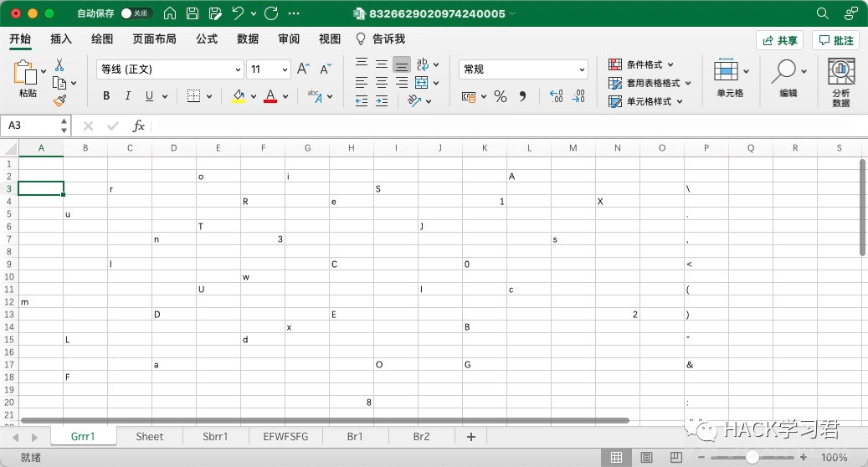Click the Save As icon with pencil
The height and width of the screenshot is (467, 868).
click(215, 13)
